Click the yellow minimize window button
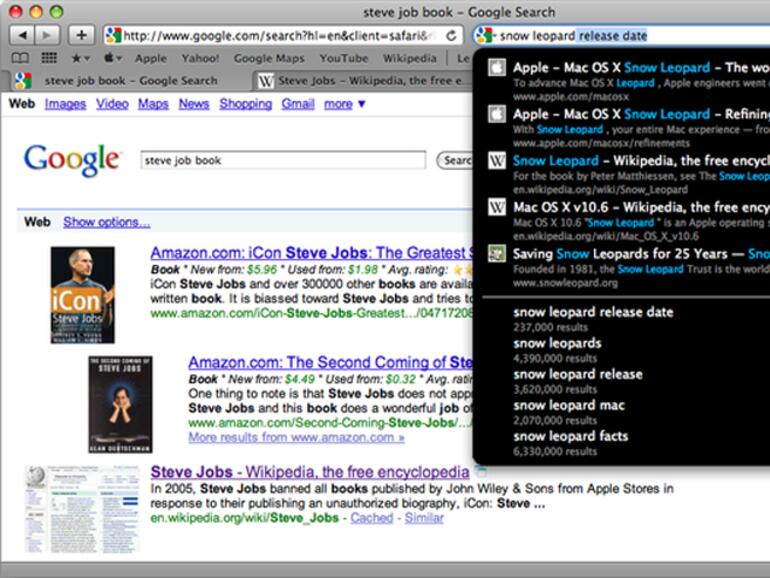This screenshot has width=770, height=578. click(36, 11)
